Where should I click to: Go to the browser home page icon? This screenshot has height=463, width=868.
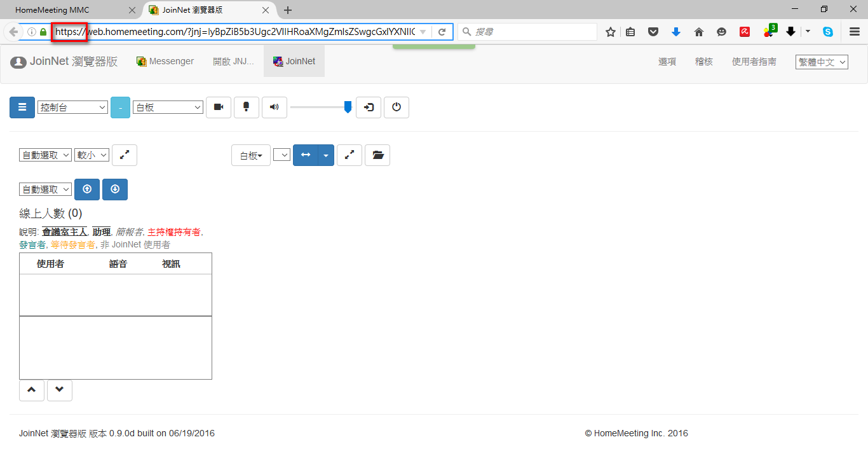699,32
